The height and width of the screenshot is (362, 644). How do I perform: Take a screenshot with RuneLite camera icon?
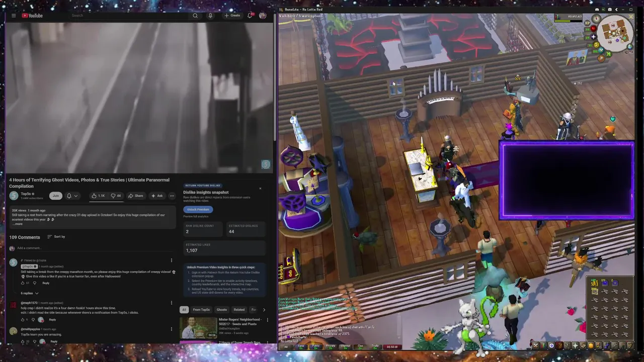pos(610,10)
